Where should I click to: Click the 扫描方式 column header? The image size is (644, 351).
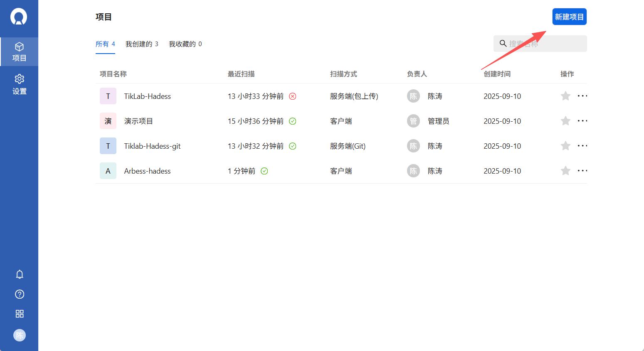343,74
